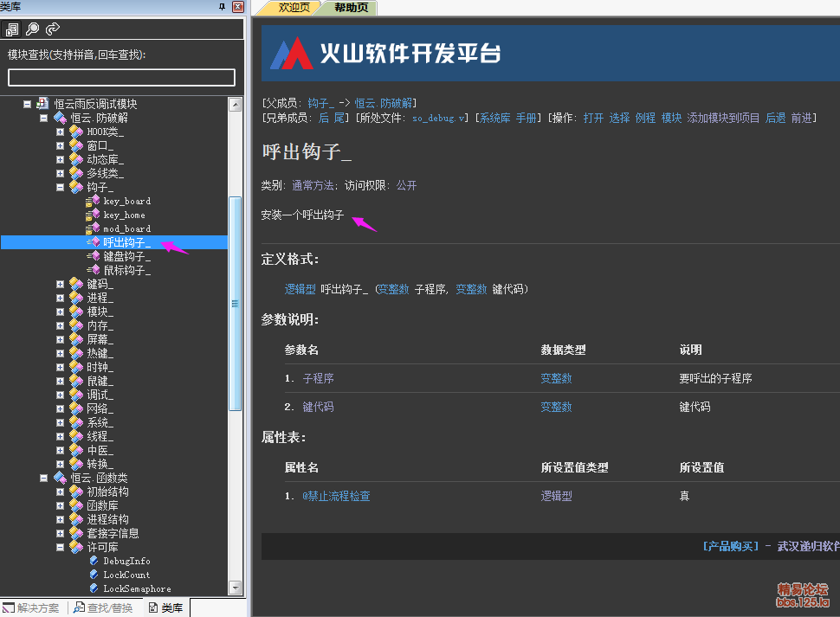Click the DebugInfo member icon
Screen dimensions: 840x617
94,561
